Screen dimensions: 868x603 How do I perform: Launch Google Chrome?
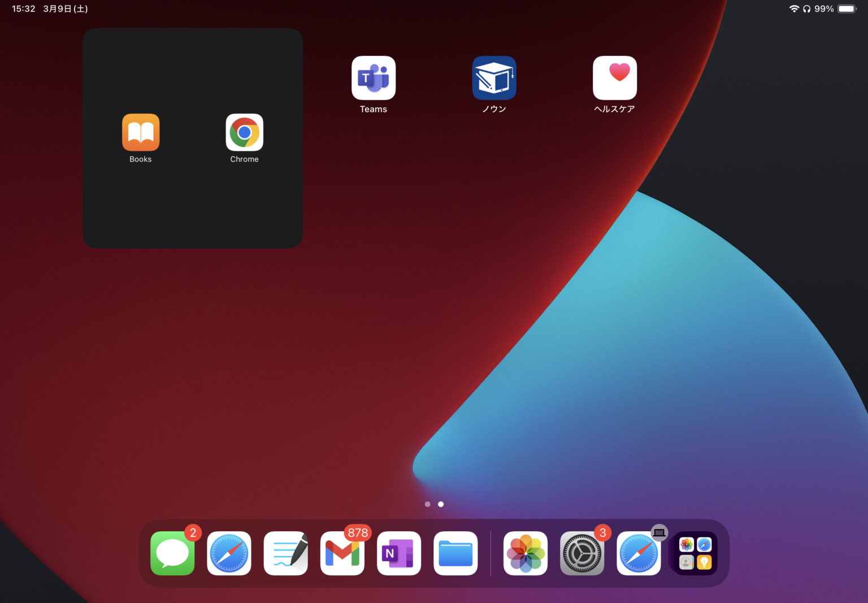244,132
